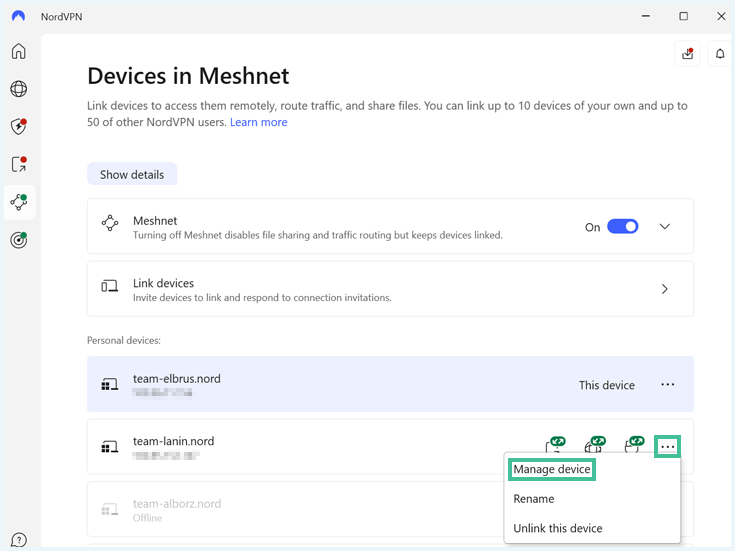
Task: Go to the Home icon in sidebar
Action: coord(19,51)
